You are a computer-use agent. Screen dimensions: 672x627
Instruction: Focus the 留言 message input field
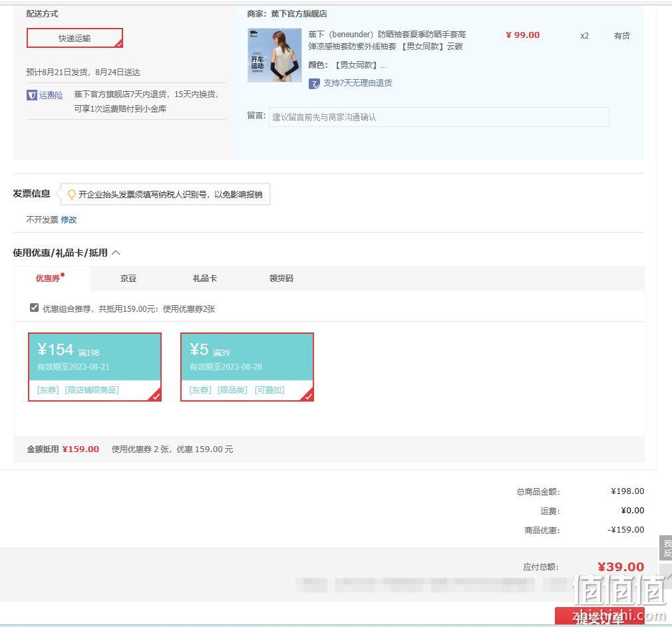[x=439, y=117]
